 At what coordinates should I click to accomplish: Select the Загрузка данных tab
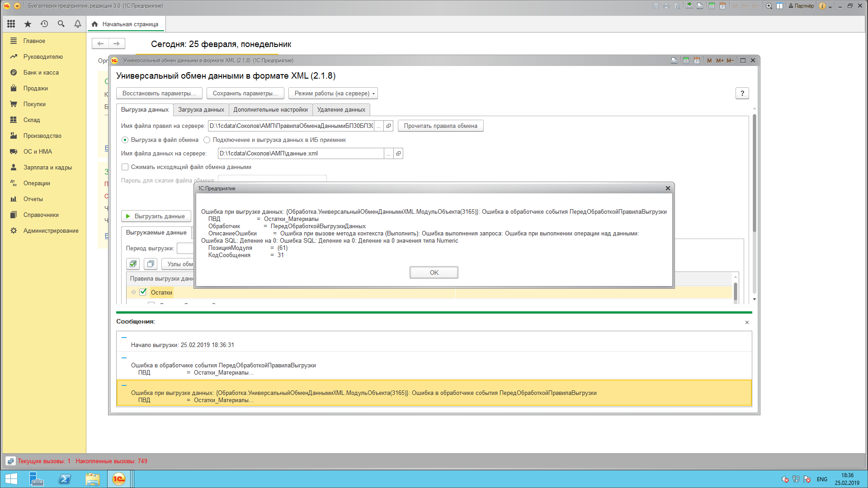click(x=201, y=109)
